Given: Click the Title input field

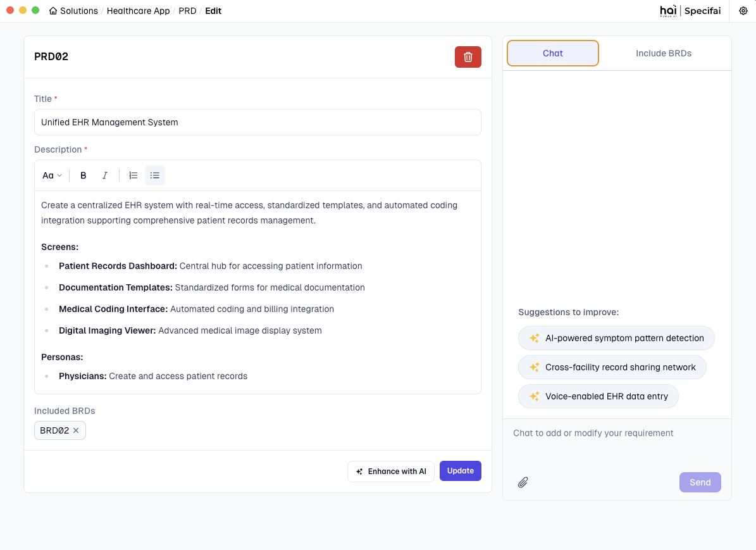Looking at the screenshot, I should (257, 122).
